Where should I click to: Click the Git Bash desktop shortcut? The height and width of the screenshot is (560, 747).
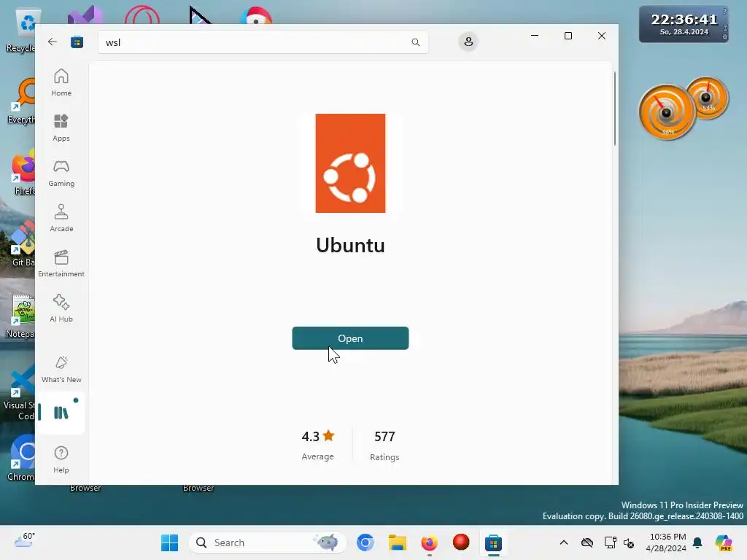22,245
